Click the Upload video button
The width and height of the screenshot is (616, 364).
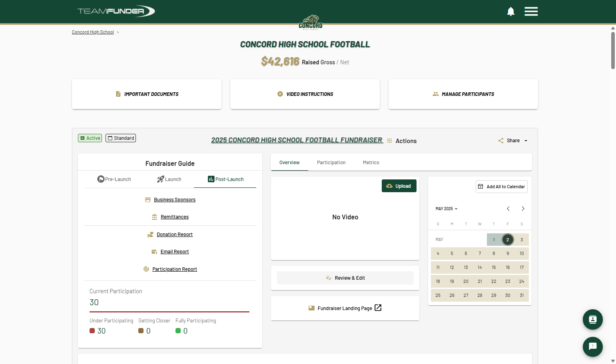[x=399, y=186]
